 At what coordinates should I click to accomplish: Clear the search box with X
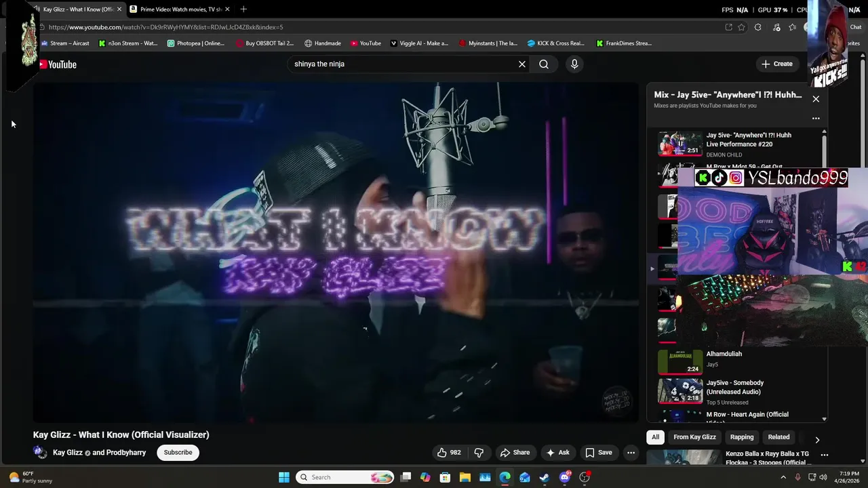pyautogui.click(x=522, y=64)
